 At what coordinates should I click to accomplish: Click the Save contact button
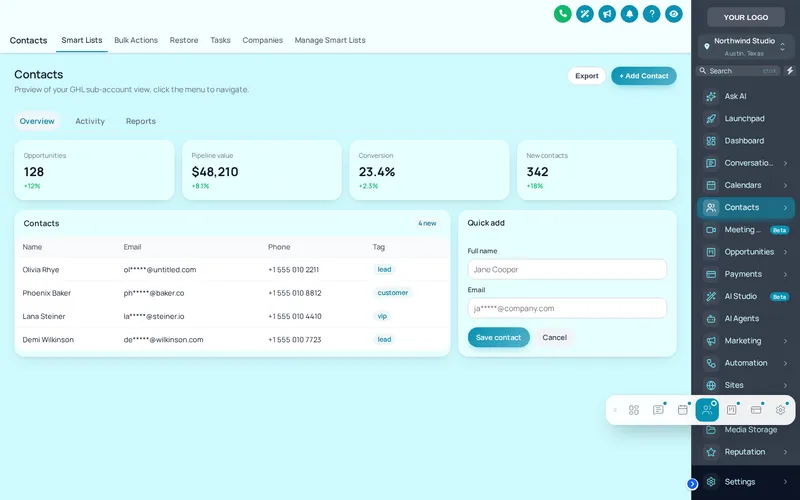coord(498,337)
